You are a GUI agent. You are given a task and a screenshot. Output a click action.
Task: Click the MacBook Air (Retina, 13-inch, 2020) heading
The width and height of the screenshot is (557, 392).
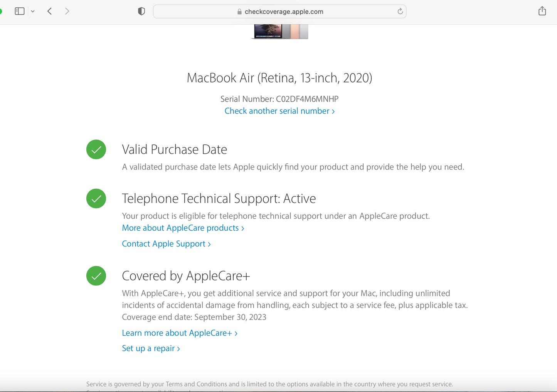pyautogui.click(x=279, y=78)
